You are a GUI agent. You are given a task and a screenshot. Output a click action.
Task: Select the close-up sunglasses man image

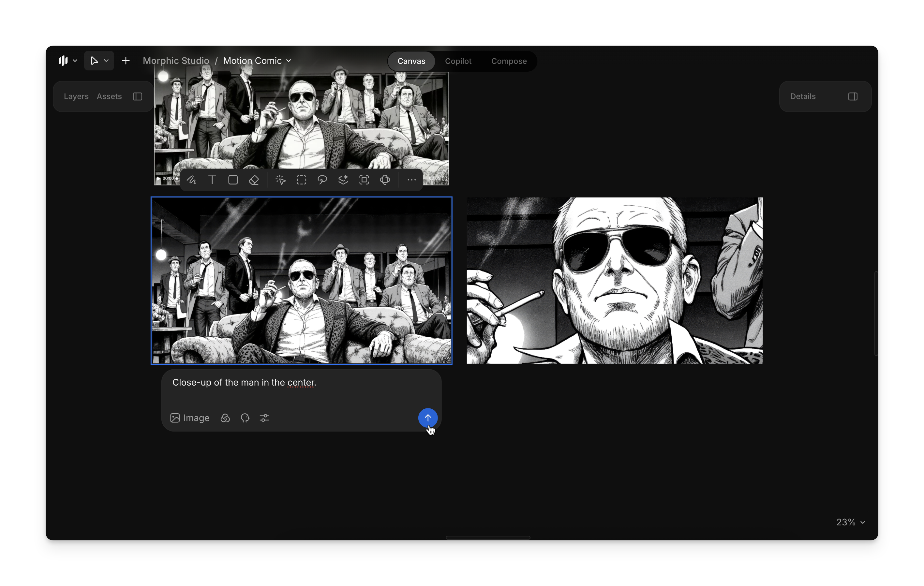point(614,281)
